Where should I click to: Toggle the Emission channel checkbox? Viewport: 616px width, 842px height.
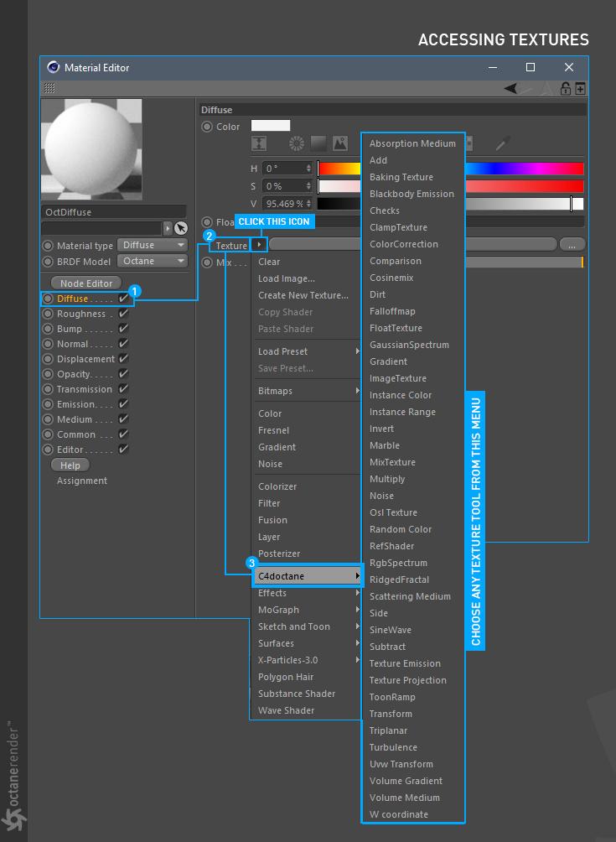[123, 404]
